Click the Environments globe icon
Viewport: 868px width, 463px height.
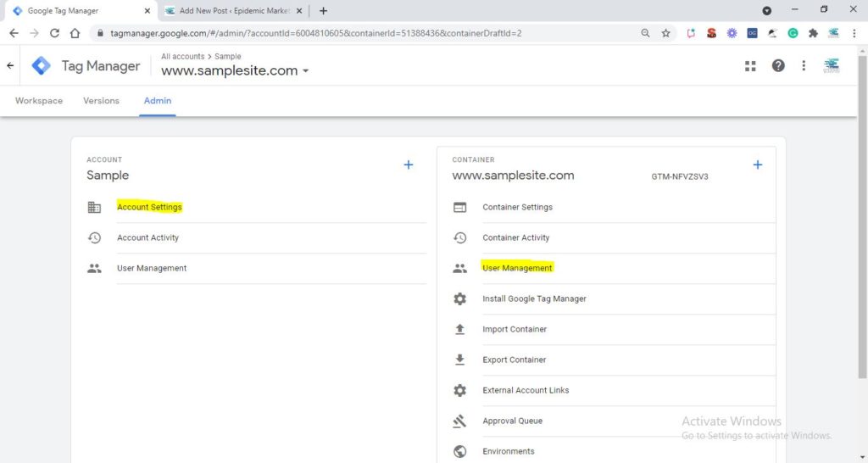(459, 451)
